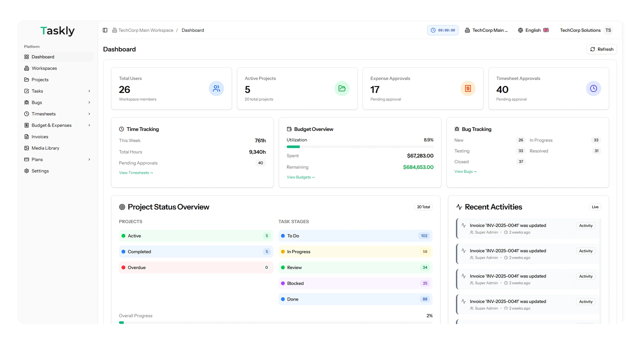644x345 pixels.
Task: Select the Done task stage row
Action: point(355,299)
